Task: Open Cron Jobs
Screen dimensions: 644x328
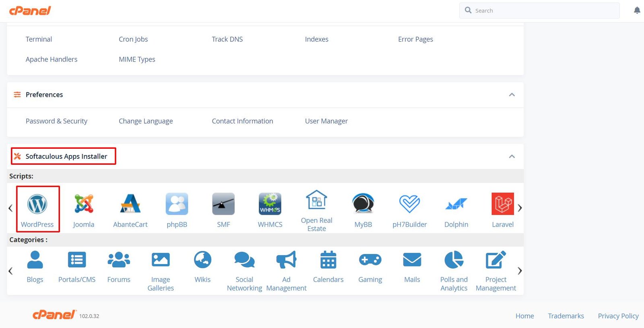Action: [133, 39]
